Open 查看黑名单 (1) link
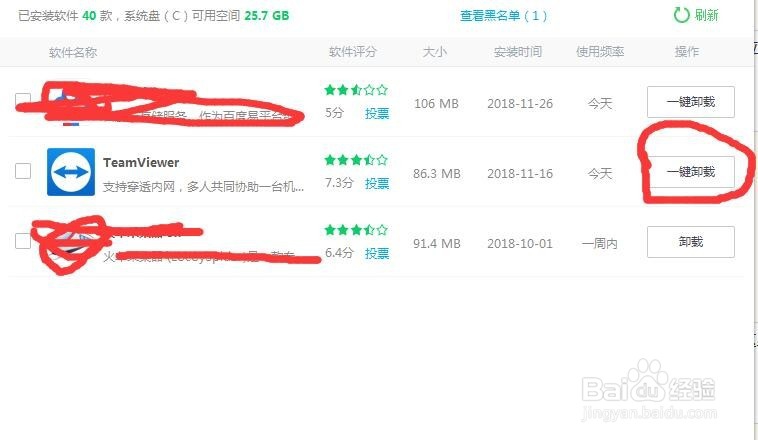Screen dimensions: 758x440 point(504,15)
